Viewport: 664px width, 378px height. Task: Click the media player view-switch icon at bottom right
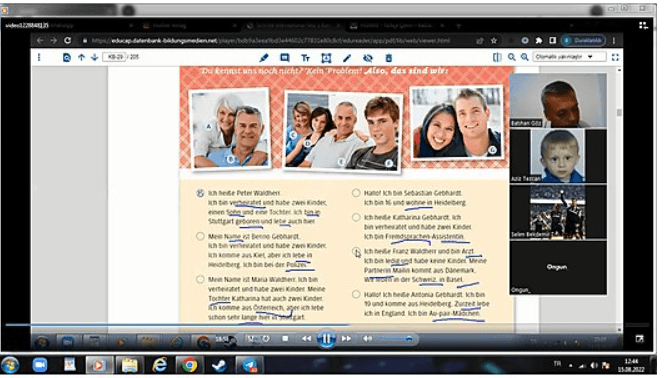pyautogui.click(x=639, y=338)
